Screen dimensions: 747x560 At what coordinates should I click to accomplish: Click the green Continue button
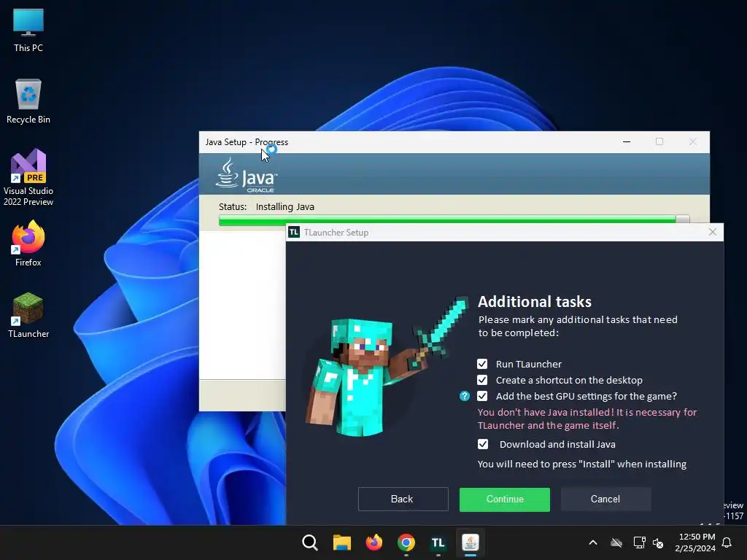coord(505,499)
